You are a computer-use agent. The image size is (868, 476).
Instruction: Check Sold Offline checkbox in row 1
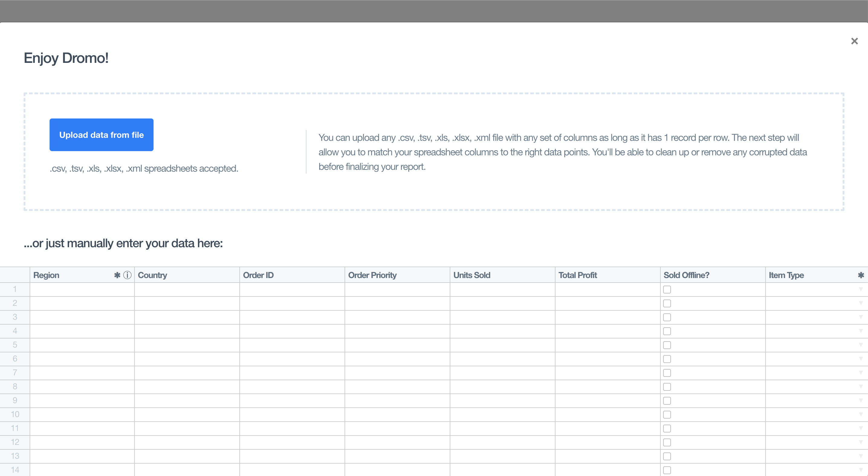click(667, 289)
